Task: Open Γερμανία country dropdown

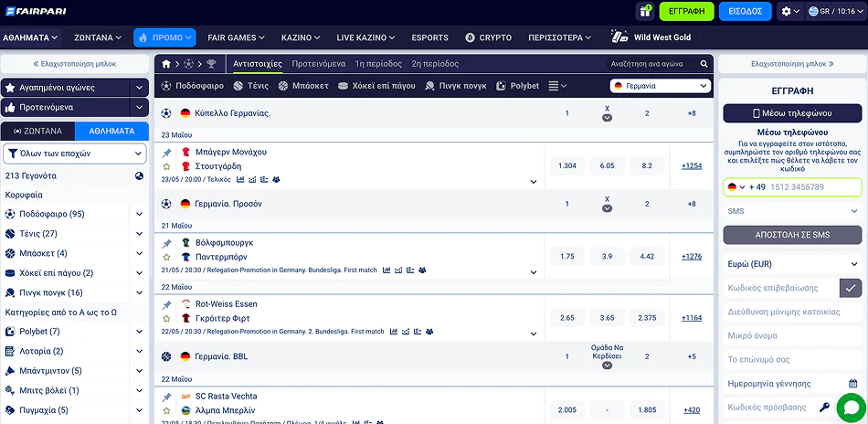Action: [x=661, y=86]
